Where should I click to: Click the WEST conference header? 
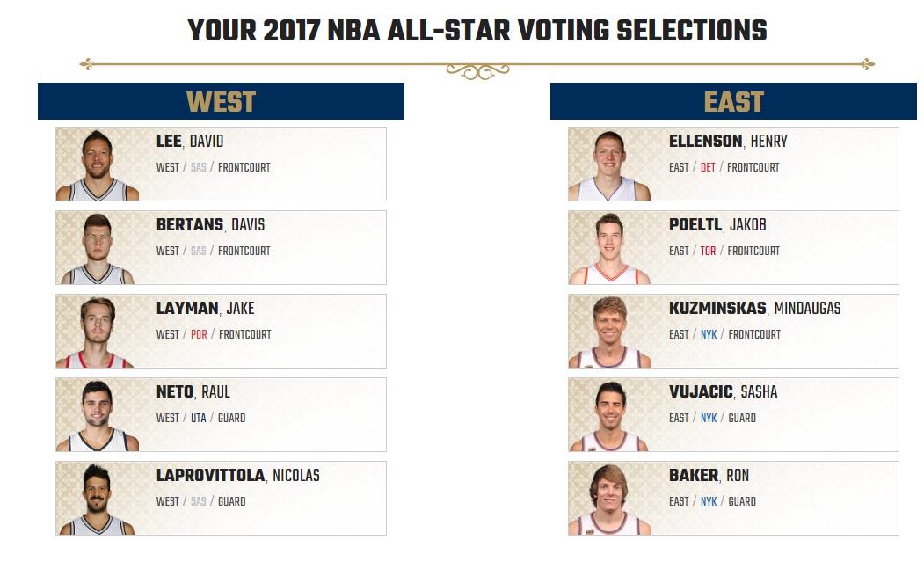tap(221, 101)
